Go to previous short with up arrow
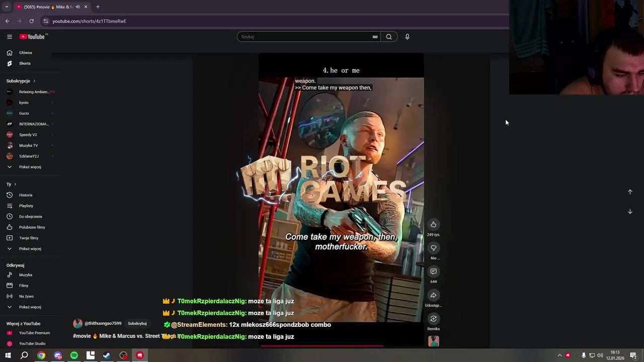This screenshot has width=644, height=362. [630, 192]
